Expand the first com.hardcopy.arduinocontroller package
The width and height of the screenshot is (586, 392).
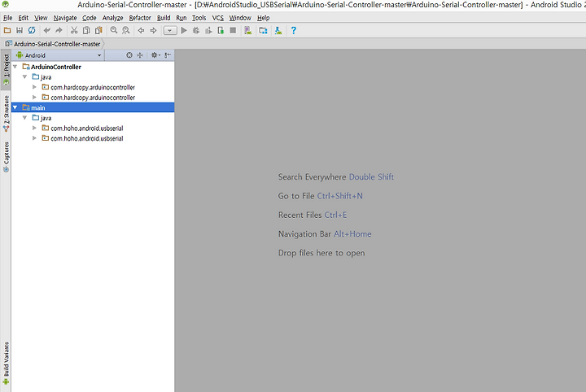click(34, 87)
